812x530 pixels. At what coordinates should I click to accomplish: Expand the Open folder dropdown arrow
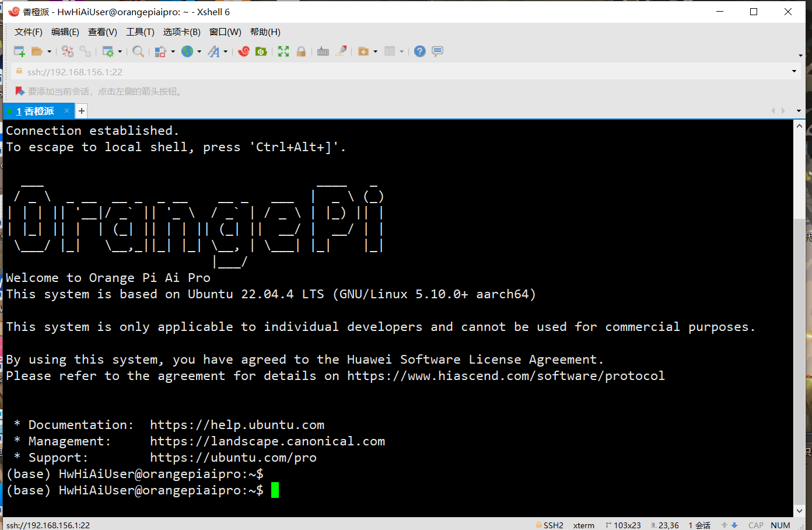tap(50, 51)
